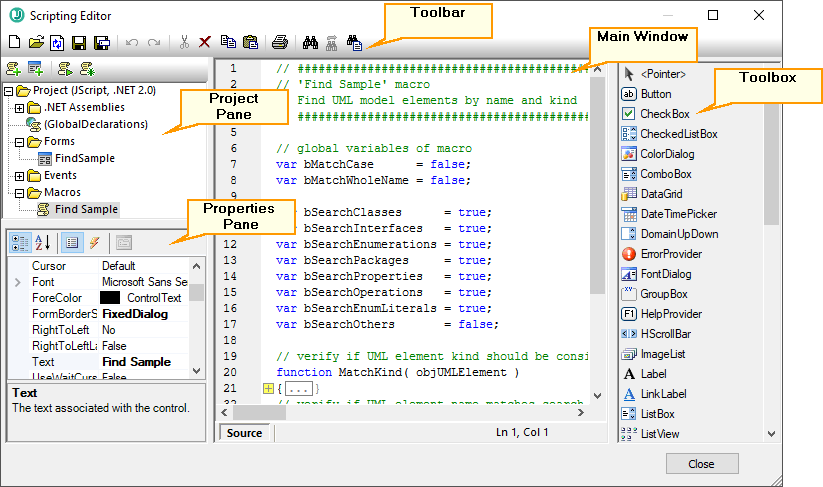Select the Find Sample macro

coord(86,209)
